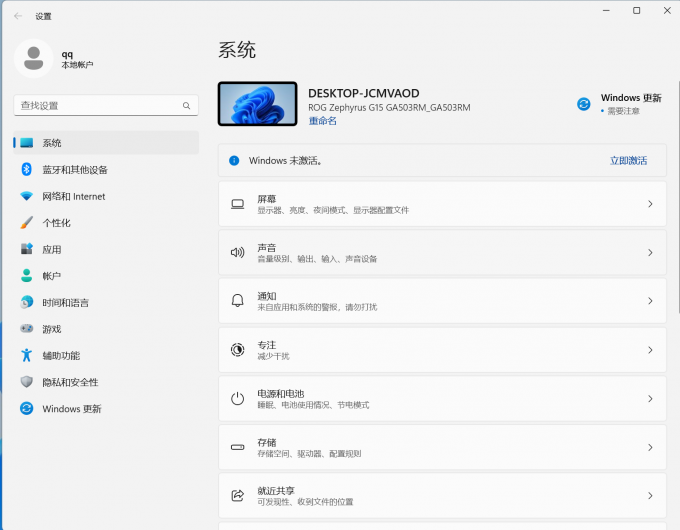The height and width of the screenshot is (530, 680).
Task: Click the 立即激活 activation link
Action: pyautogui.click(x=628, y=160)
